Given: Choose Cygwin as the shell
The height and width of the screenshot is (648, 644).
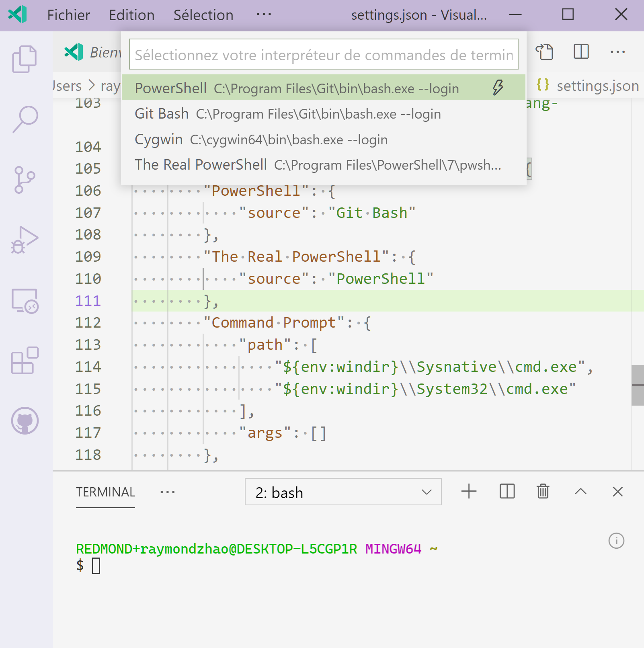Looking at the screenshot, I should tap(324, 139).
